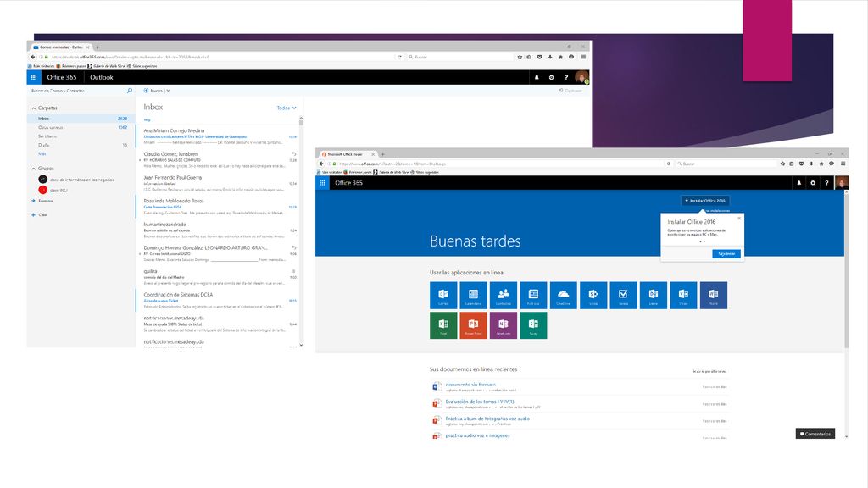This screenshot has width=868, height=488.
Task: Click the mail search magnifier icon
Action: [x=130, y=91]
